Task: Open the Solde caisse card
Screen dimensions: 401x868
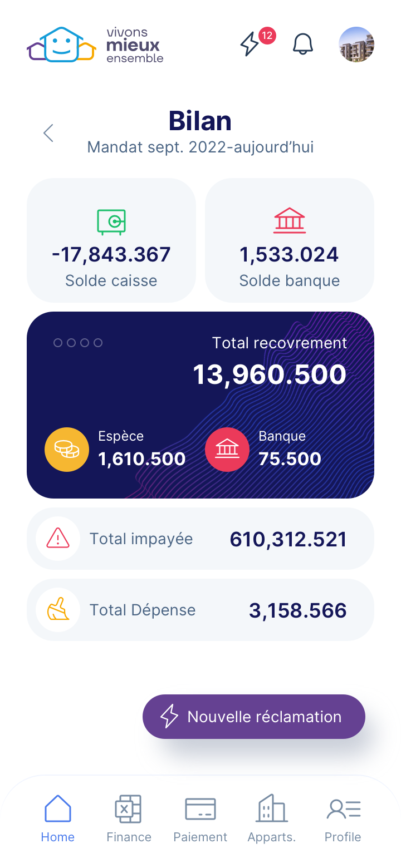Action: 111,240
